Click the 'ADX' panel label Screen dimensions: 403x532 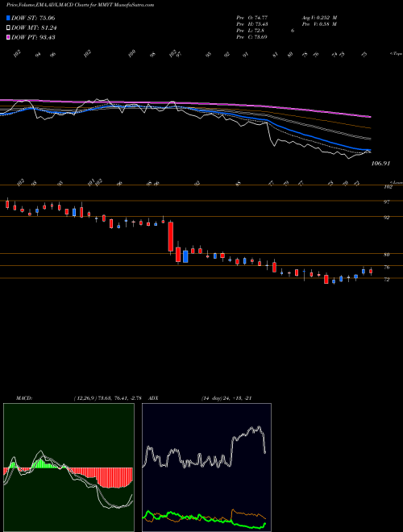tap(154, 398)
